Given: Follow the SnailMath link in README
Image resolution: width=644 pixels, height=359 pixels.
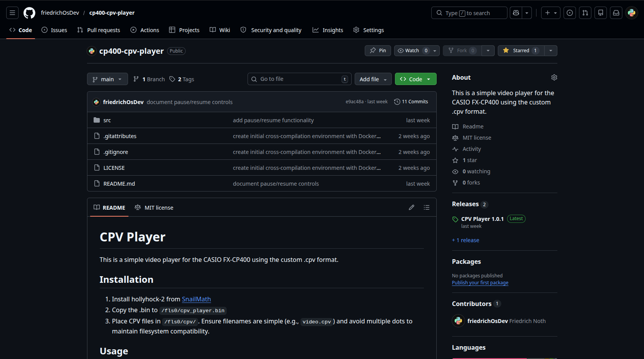Looking at the screenshot, I should tap(196, 299).
